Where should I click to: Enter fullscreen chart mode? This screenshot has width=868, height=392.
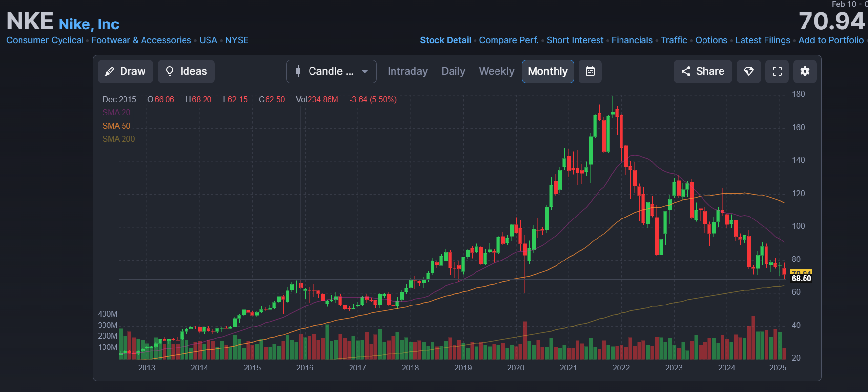coord(777,71)
